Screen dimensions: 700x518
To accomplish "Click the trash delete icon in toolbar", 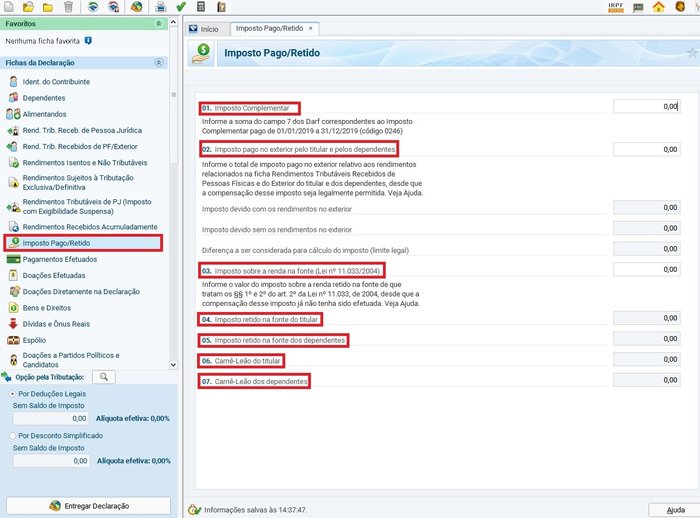I will coord(68,7).
